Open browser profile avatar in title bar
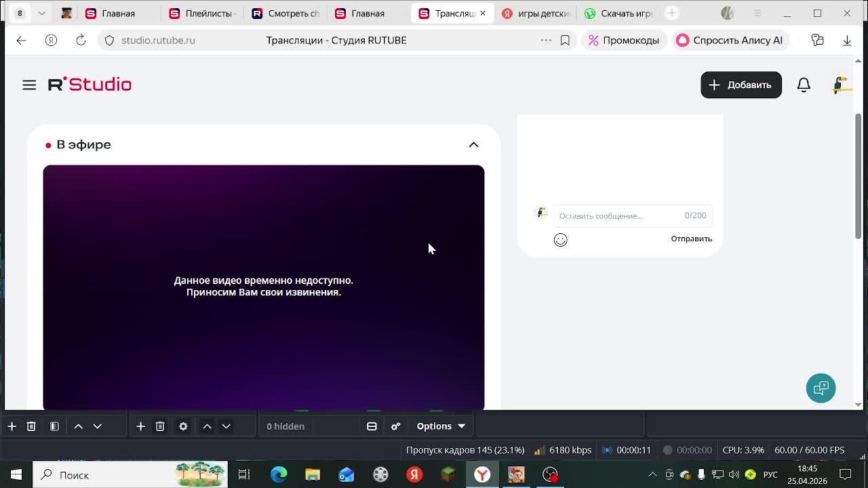This screenshot has height=488, width=868. point(728,13)
